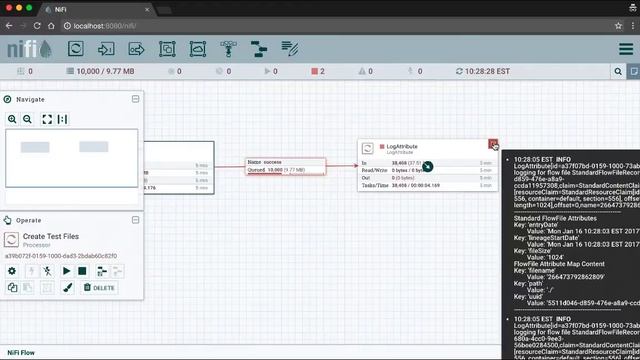Add a Template to the canvas
640x360 pixels.
[259, 49]
